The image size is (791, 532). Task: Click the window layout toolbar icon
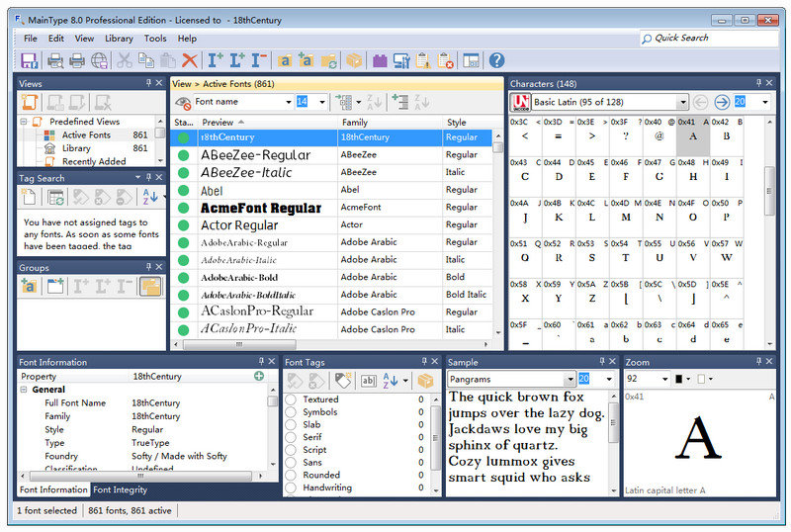(471, 60)
